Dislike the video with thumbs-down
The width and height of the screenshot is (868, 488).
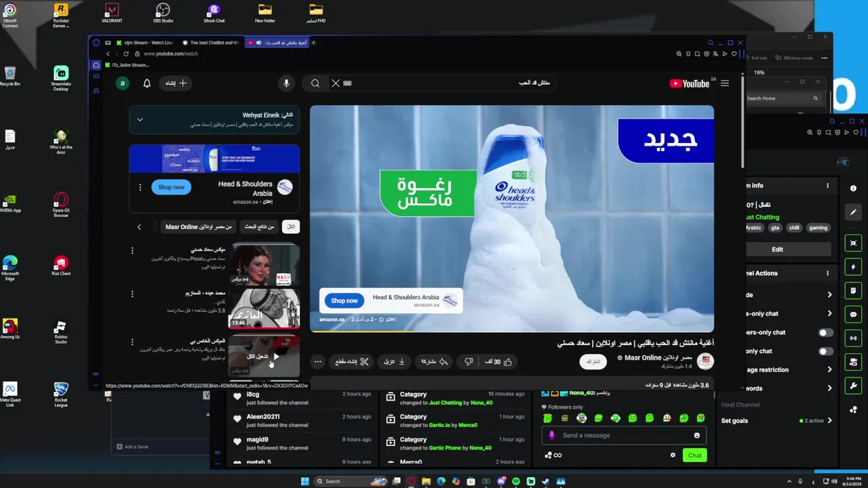tap(469, 362)
